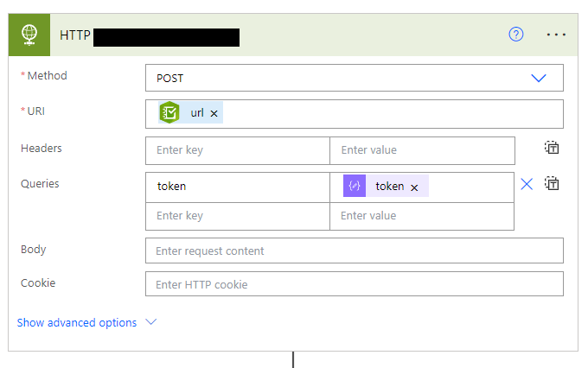Delete the token query row
The height and width of the screenshot is (368, 588).
pyautogui.click(x=527, y=183)
